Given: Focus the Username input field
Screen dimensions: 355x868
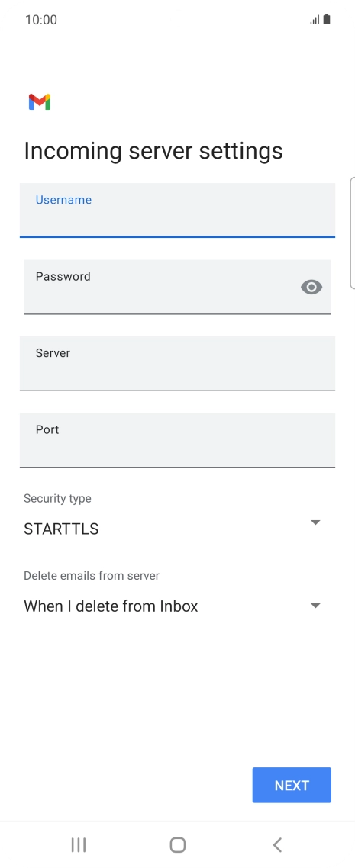Looking at the screenshot, I should (177, 211).
